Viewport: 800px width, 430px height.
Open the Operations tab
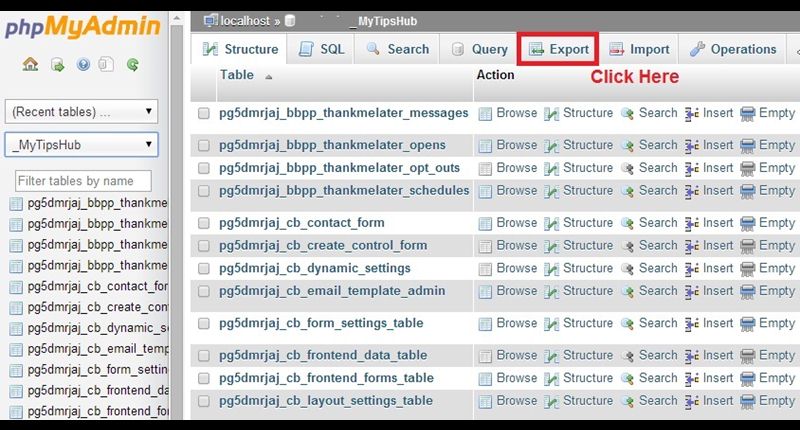732,49
